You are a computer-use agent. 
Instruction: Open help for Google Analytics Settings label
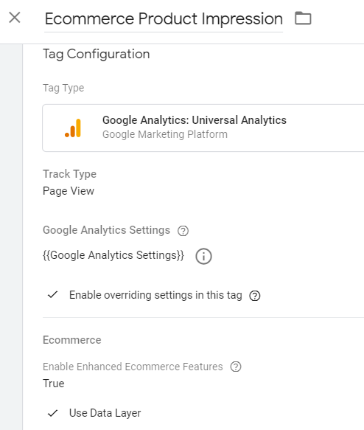(183, 231)
